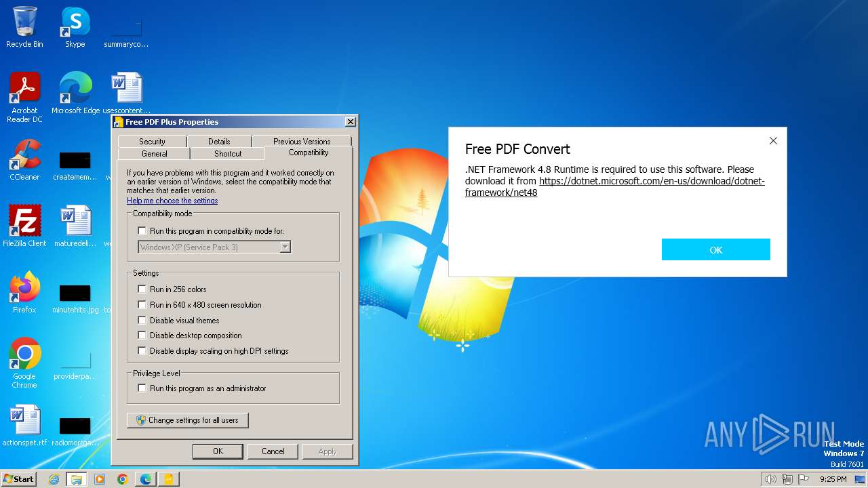The height and width of the screenshot is (488, 868).
Task: Open the network tray icon
Action: point(787,479)
